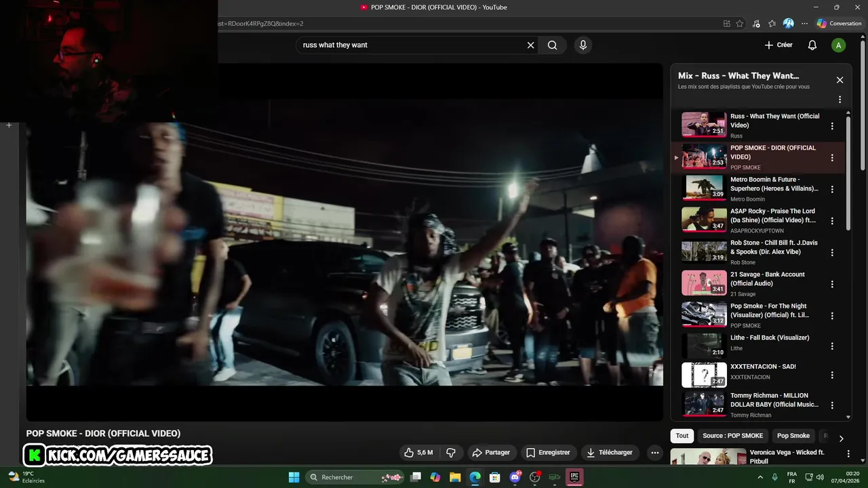868x488 pixels.
Task: Show hidden system tray icons
Action: pos(760,477)
